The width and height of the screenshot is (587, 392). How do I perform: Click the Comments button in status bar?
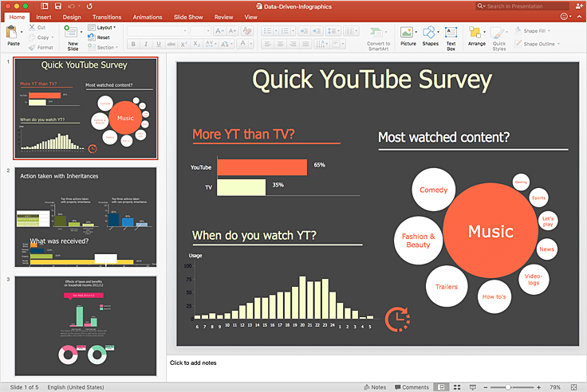point(412,387)
